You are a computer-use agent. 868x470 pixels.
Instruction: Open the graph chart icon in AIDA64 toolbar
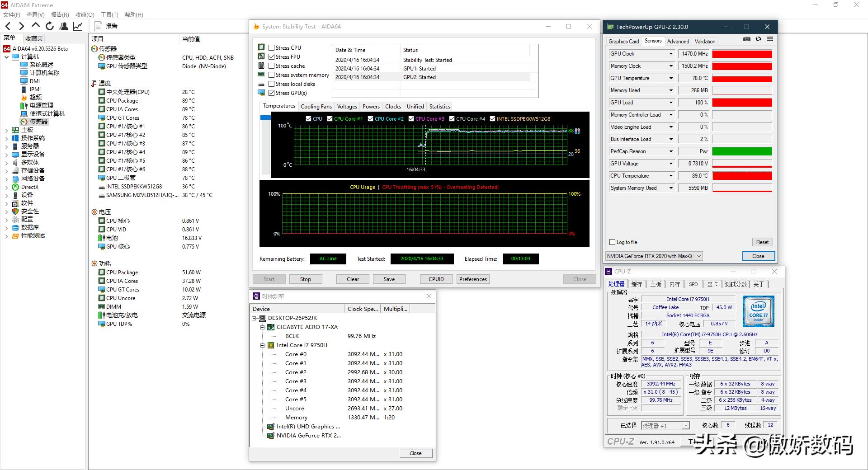78,26
